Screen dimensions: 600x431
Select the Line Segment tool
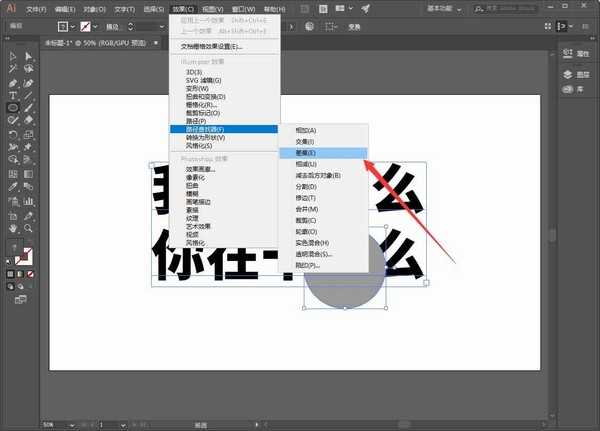pyautogui.click(x=28, y=95)
